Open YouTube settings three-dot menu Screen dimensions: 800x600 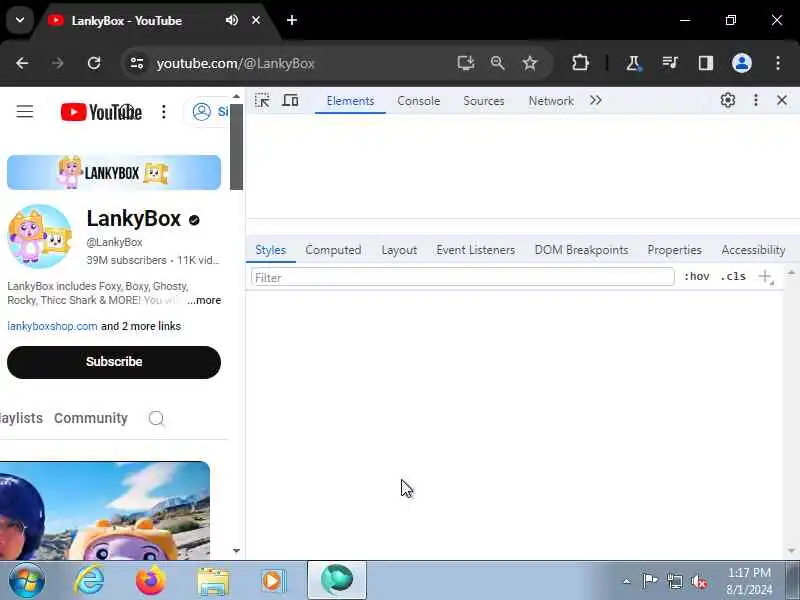click(163, 112)
